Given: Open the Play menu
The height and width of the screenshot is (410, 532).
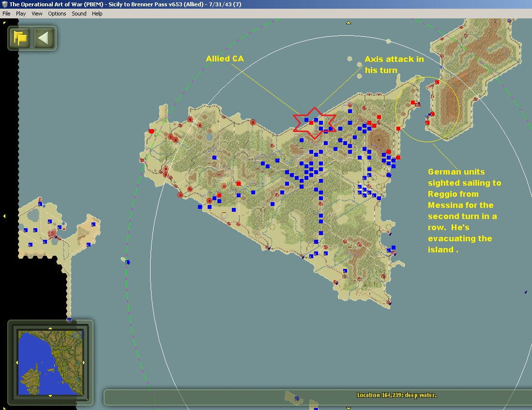Looking at the screenshot, I should (21, 14).
